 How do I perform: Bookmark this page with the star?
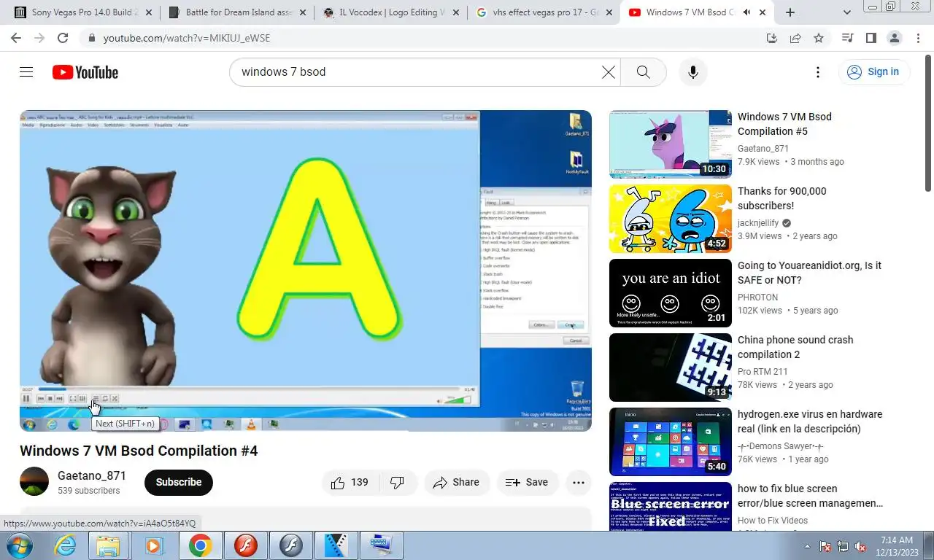tap(819, 38)
